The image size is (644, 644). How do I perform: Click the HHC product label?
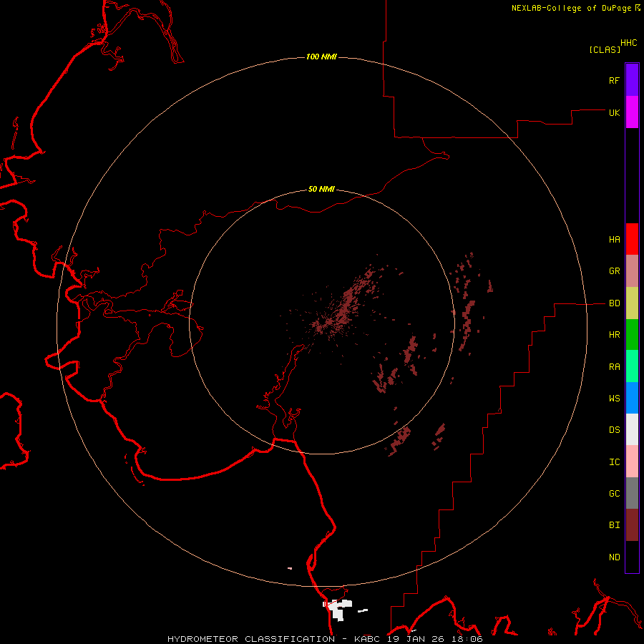tap(629, 43)
